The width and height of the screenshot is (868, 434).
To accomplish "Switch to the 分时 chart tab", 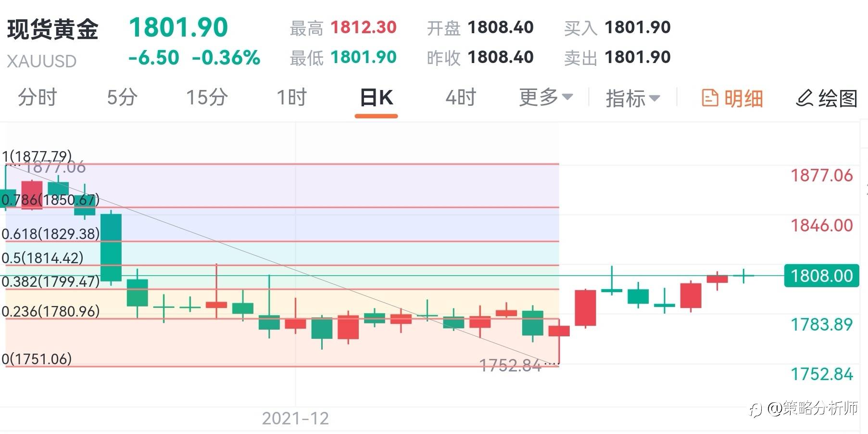I will pyautogui.click(x=38, y=98).
